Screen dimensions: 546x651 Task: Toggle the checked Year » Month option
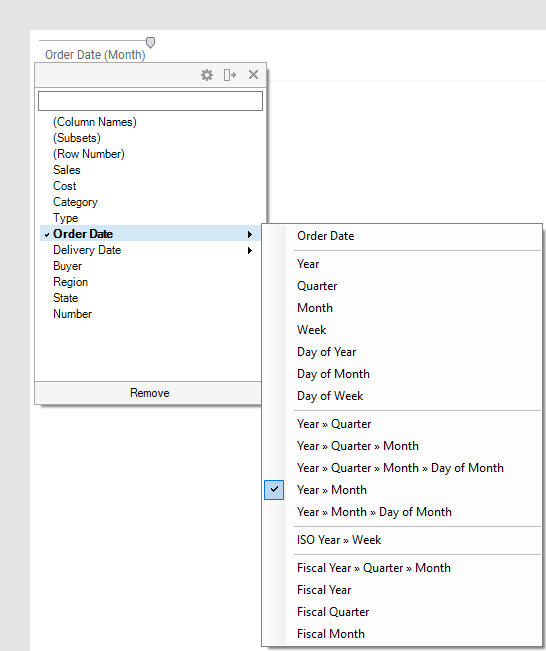(x=402, y=490)
